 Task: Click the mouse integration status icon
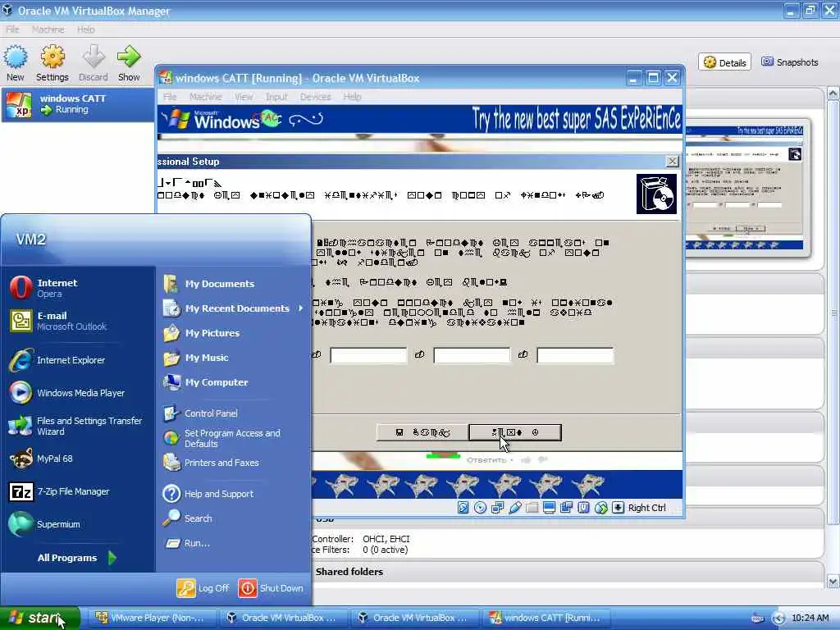pyautogui.click(x=601, y=507)
